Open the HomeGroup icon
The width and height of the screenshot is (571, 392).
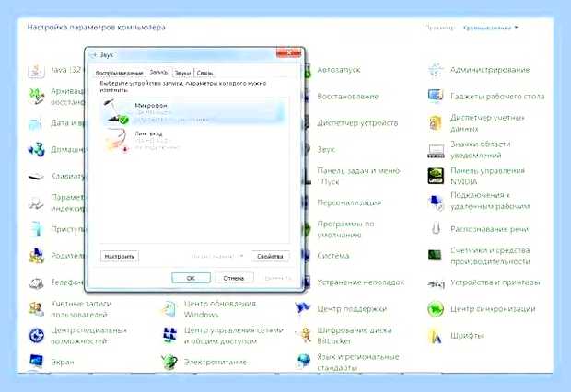click(37, 150)
